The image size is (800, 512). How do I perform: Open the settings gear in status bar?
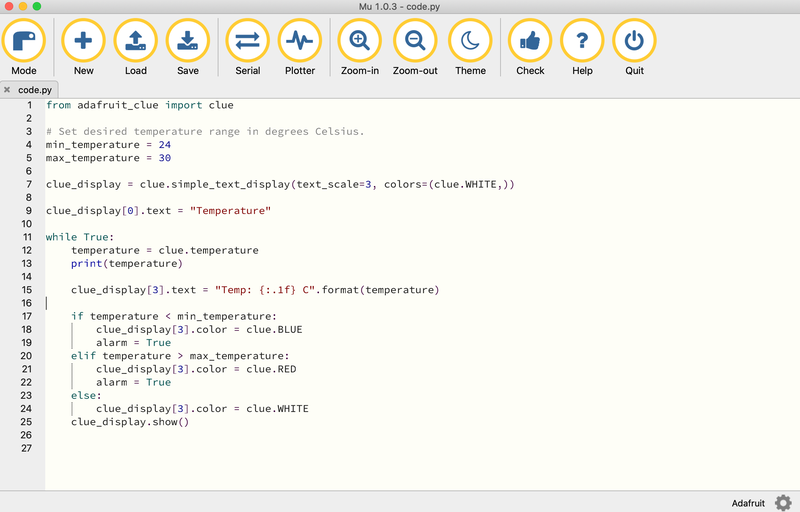click(x=782, y=502)
